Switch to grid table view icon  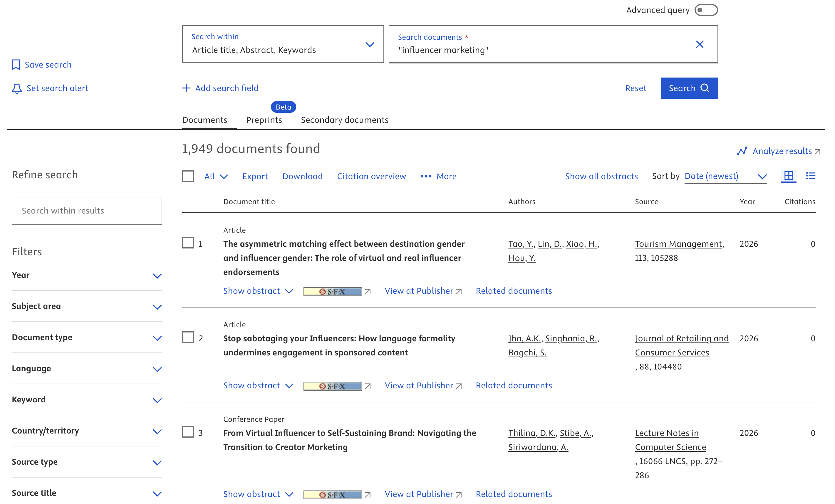pyautogui.click(x=788, y=176)
